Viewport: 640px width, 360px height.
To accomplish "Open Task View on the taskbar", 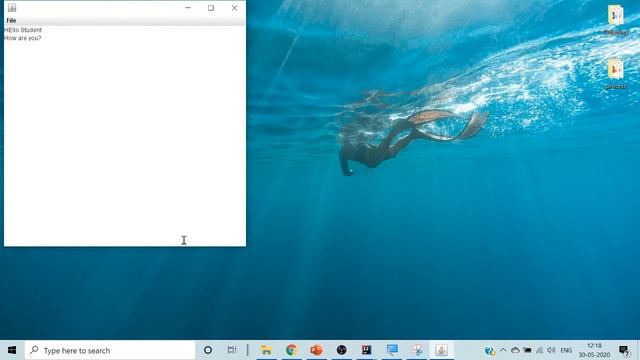I will coord(232,350).
